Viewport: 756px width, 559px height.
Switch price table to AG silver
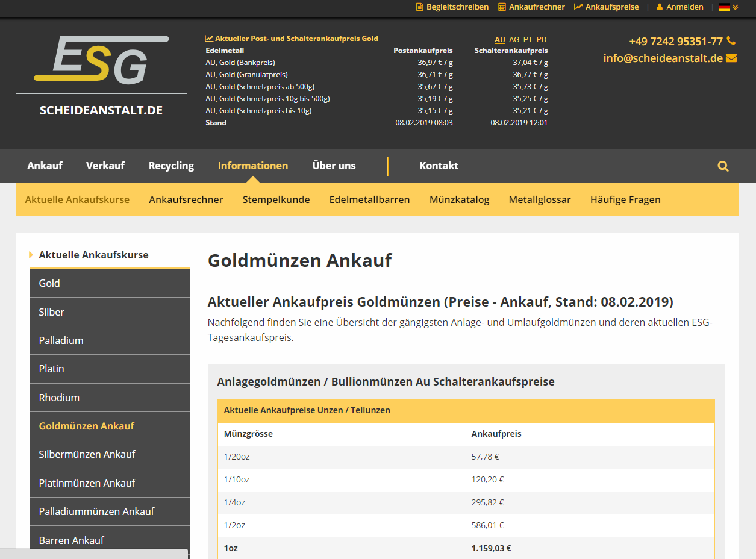tap(514, 40)
